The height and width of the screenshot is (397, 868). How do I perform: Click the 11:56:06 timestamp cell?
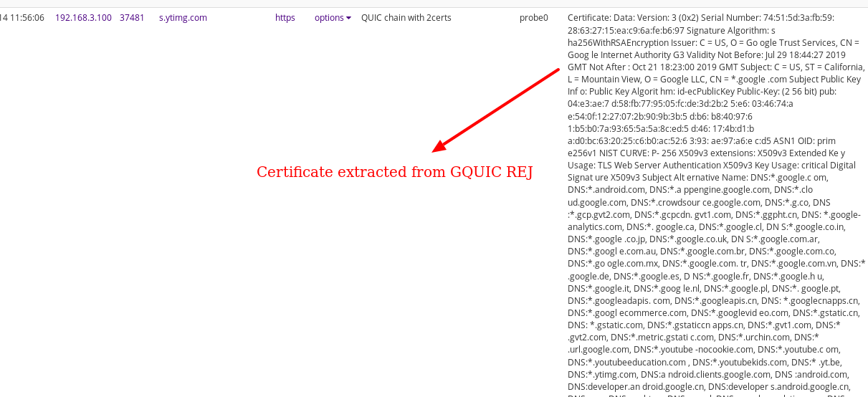click(x=25, y=18)
